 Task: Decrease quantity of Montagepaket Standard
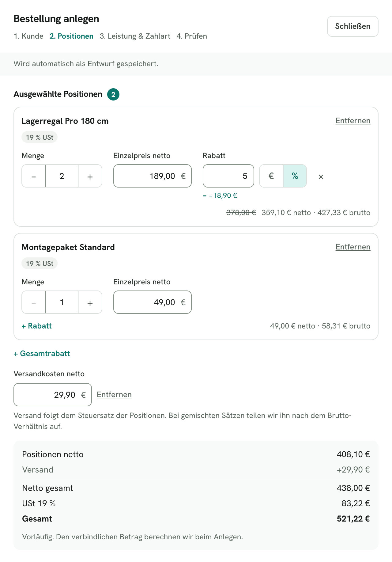pos(34,302)
